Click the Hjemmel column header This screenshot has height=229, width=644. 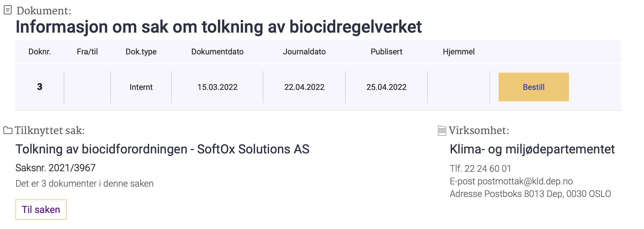pos(459,52)
